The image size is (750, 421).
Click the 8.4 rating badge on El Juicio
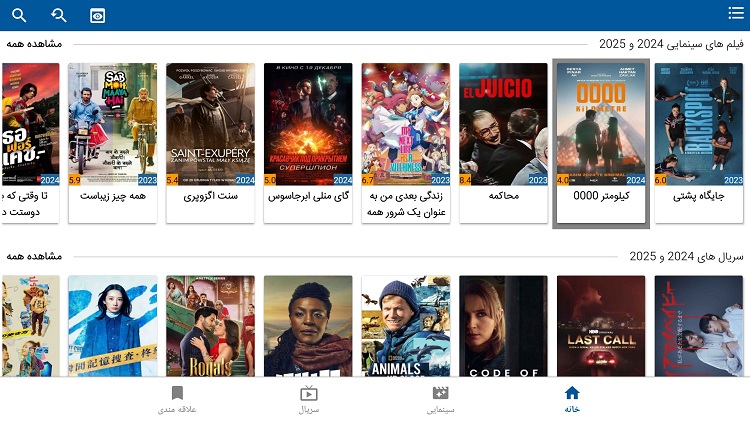[x=465, y=180]
